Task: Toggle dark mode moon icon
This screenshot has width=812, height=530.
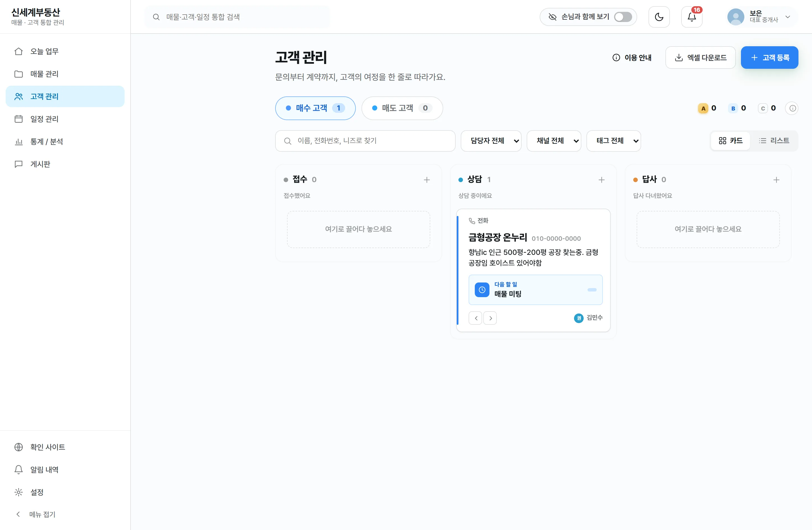Action: pyautogui.click(x=659, y=17)
